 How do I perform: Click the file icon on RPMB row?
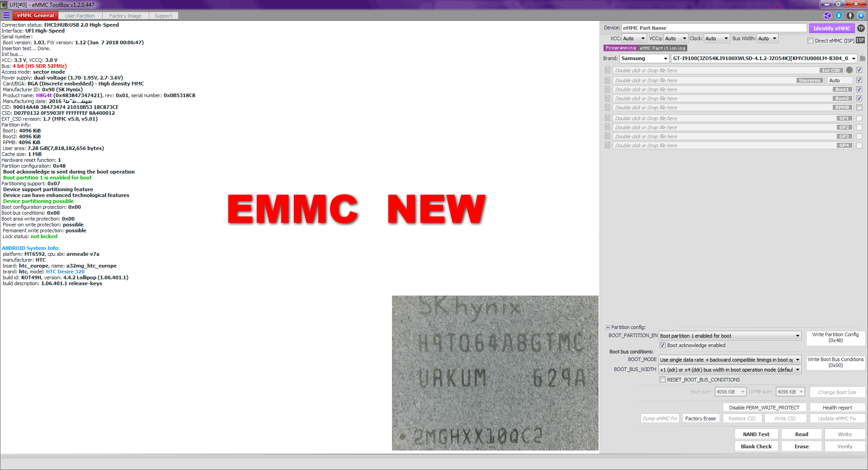(x=608, y=107)
